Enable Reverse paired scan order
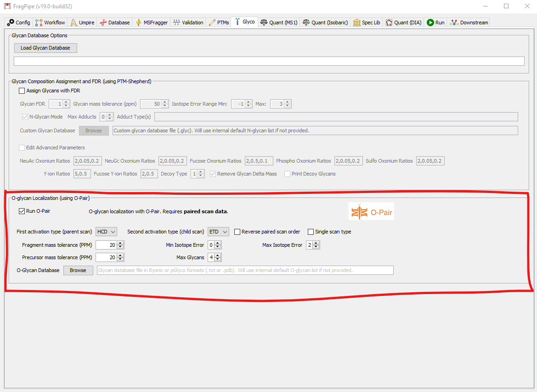Screen dimensions: 537x392 click(x=237, y=232)
